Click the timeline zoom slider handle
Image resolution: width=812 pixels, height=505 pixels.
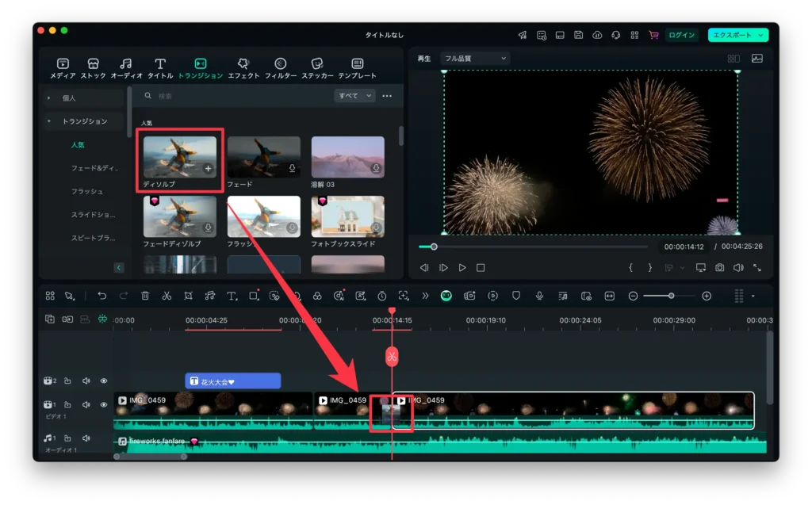671,296
